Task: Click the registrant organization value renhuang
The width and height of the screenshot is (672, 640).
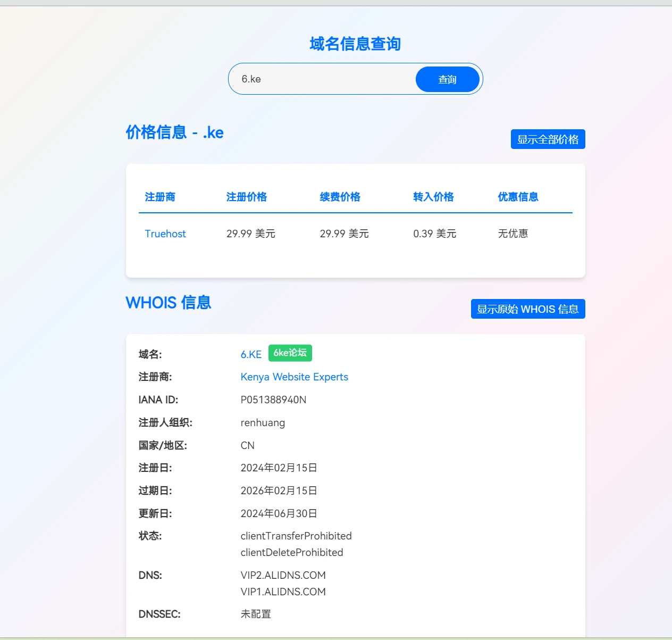Action: click(263, 423)
